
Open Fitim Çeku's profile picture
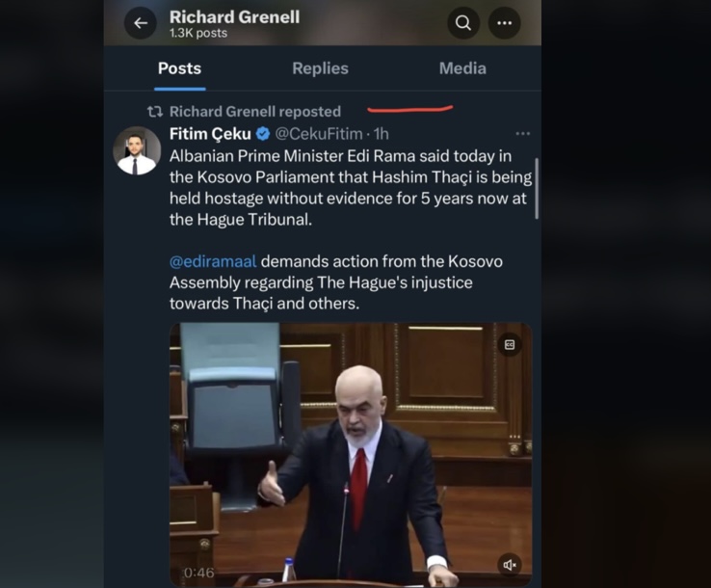pos(137,150)
